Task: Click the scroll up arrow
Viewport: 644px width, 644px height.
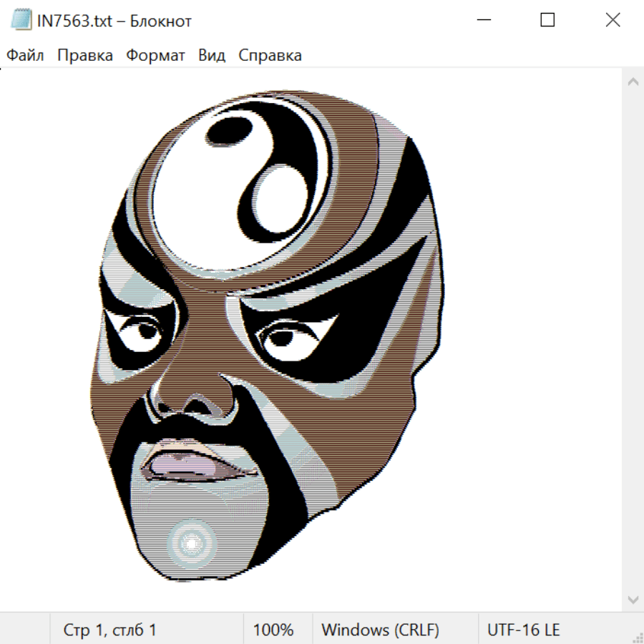Action: click(633, 82)
